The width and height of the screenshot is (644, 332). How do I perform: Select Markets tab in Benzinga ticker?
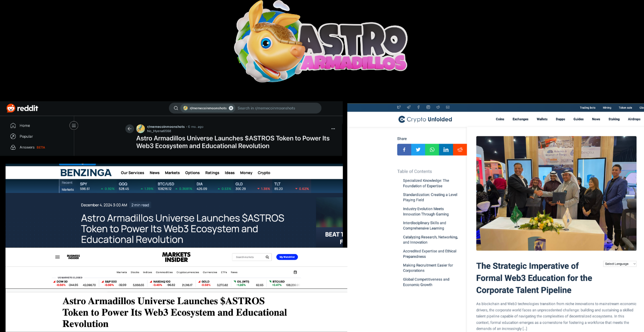point(68,190)
